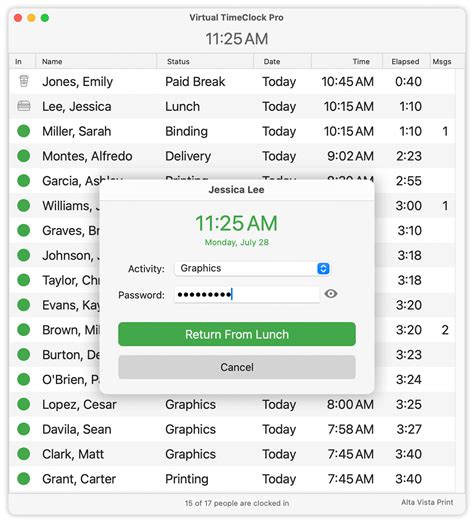The width and height of the screenshot is (474, 523).
Task: Click the green status dot for Lopez, Cesar
Action: tap(24, 404)
